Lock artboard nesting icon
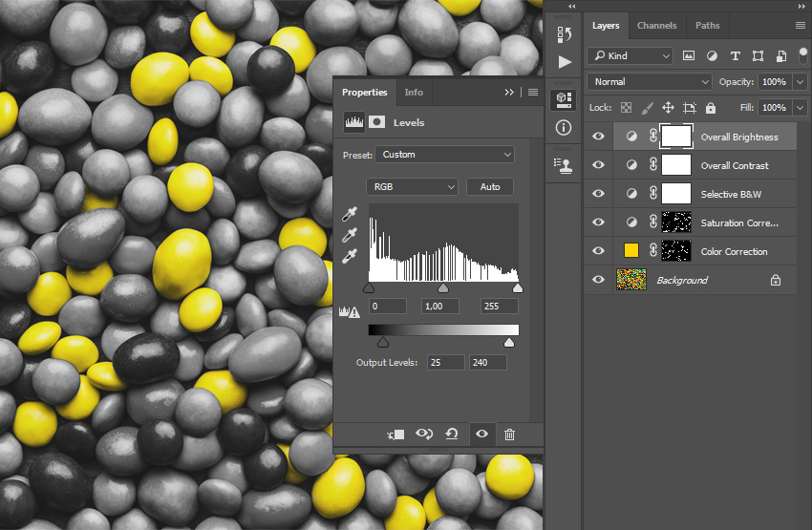The width and height of the screenshot is (812, 530). coord(690,108)
